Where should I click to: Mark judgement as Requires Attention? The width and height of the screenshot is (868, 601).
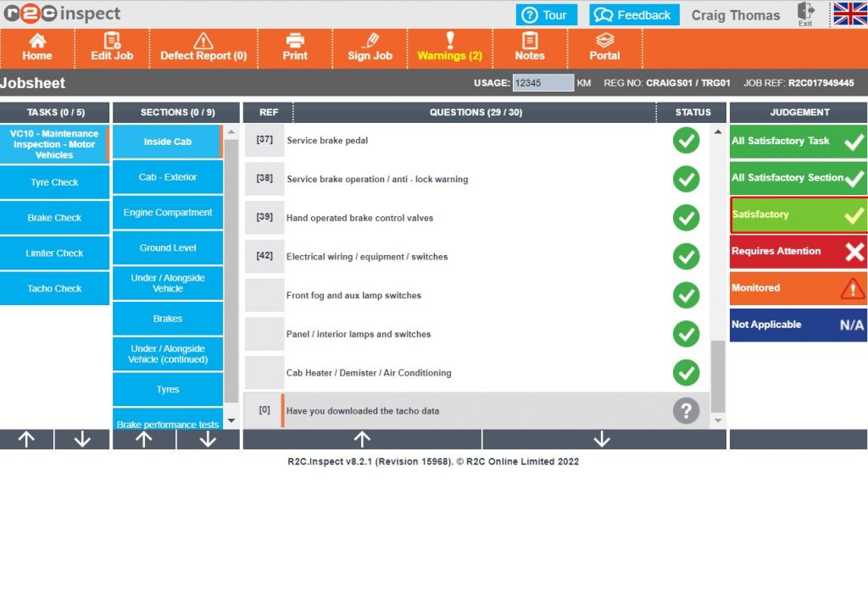[797, 251]
